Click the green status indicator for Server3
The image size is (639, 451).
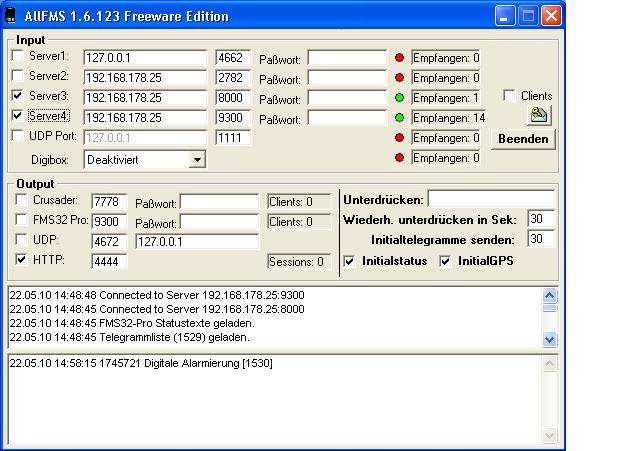(399, 97)
